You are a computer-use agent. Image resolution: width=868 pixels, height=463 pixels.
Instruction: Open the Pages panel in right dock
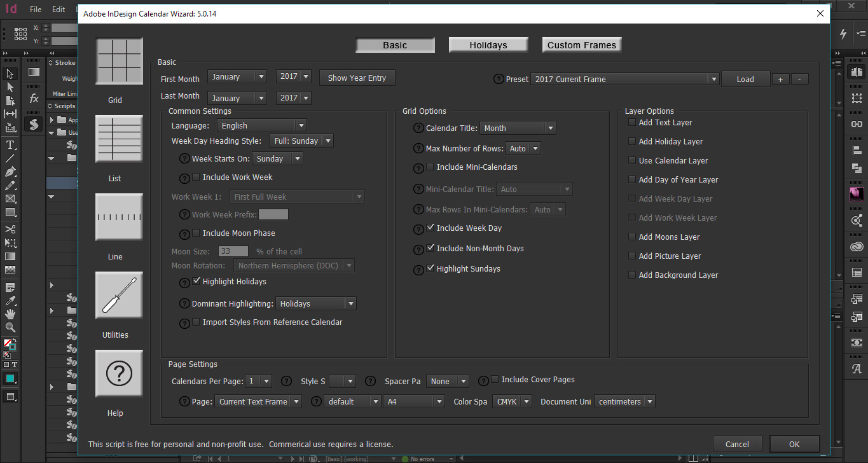[857, 73]
